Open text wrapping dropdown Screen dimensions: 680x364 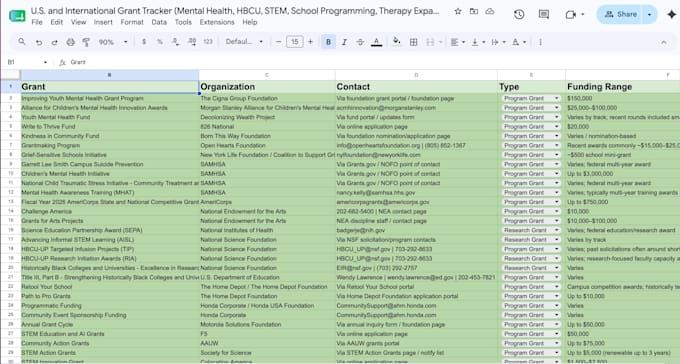(498, 42)
